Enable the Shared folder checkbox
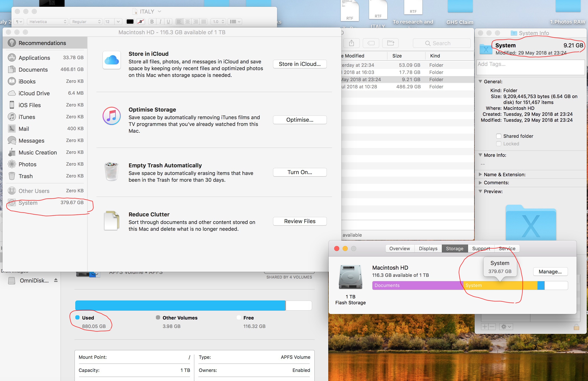The width and height of the screenshot is (588, 381). coord(499,136)
